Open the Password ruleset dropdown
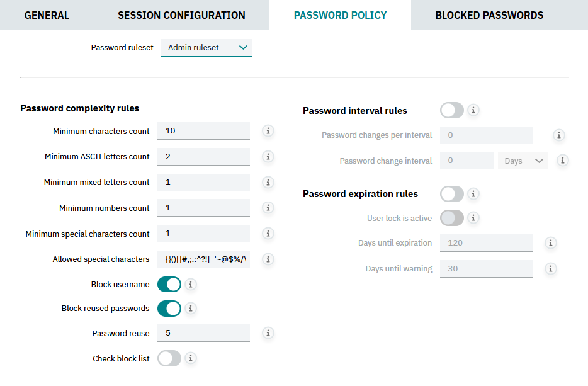This screenshot has width=588, height=386. click(x=206, y=47)
